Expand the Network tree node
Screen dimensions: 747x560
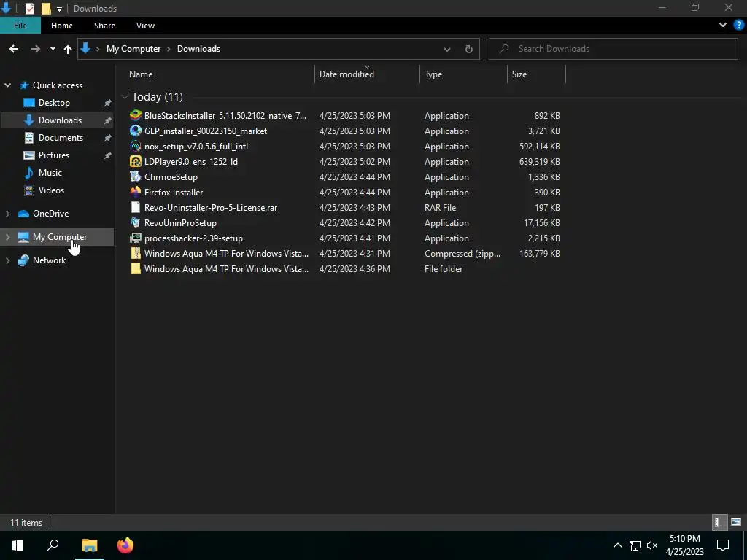coord(7,260)
